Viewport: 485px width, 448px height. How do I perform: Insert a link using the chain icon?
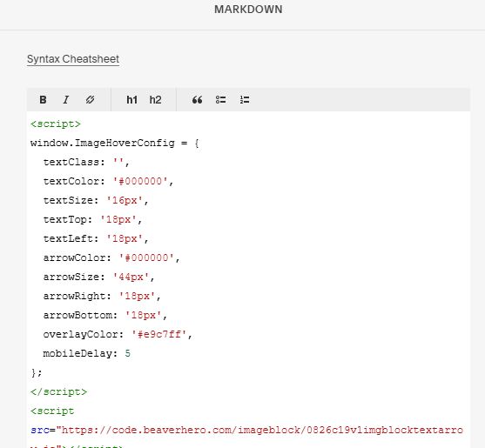coord(90,100)
